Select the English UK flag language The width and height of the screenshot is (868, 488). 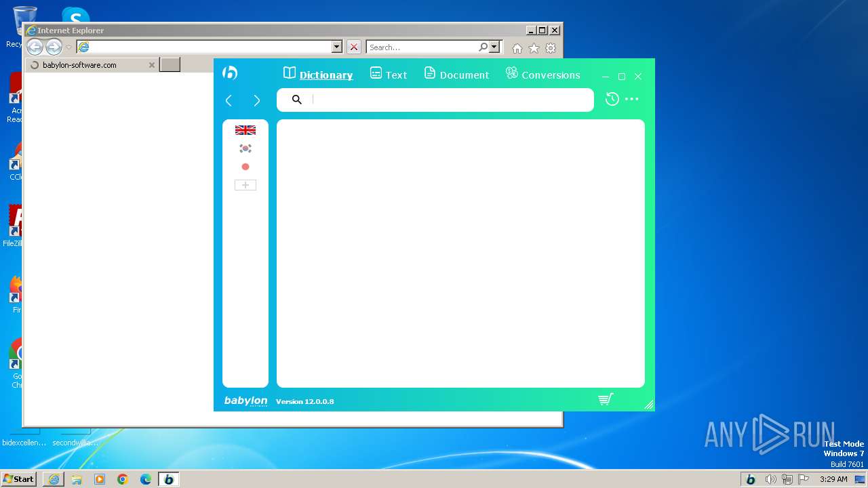[245, 130]
